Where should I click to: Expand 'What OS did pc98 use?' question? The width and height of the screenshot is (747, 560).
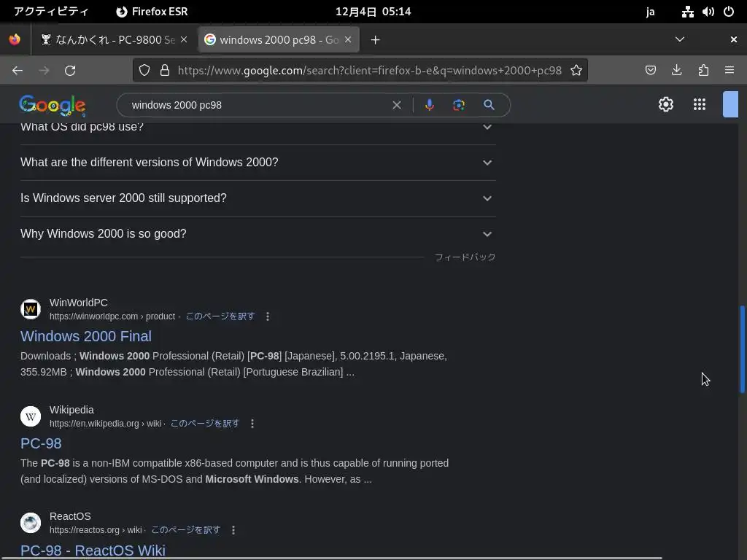[x=258, y=127]
